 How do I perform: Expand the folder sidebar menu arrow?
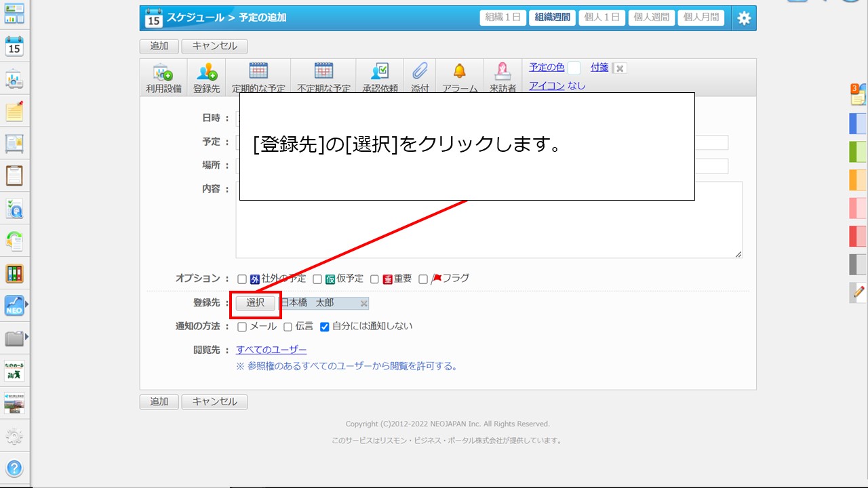27,336
